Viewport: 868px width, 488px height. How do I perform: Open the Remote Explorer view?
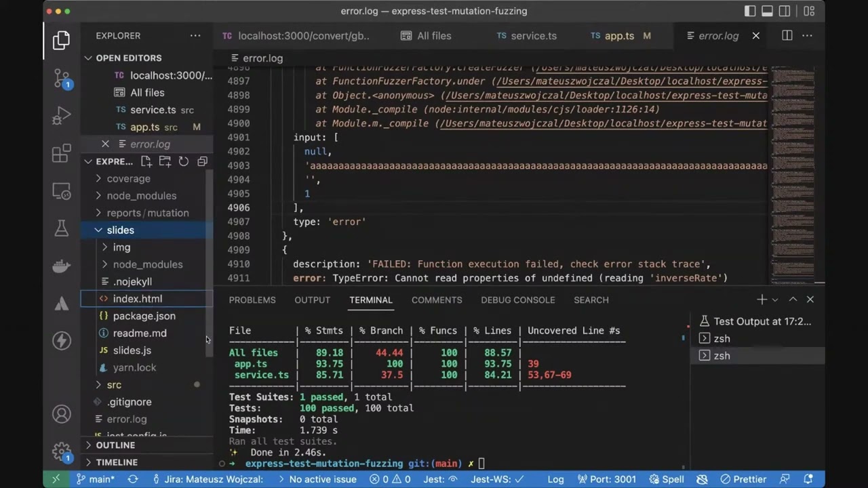(62, 192)
